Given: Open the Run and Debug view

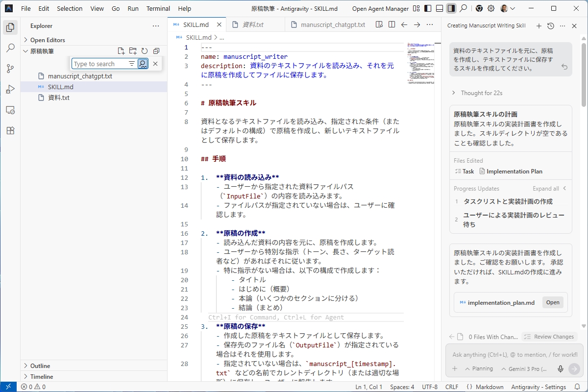Looking at the screenshot, I should point(10,89).
